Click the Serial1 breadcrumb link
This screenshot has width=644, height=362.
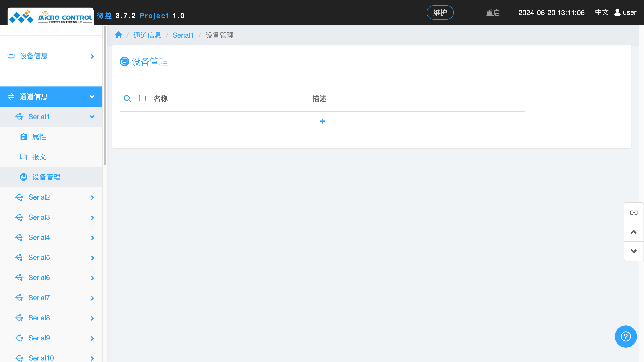[183, 35]
